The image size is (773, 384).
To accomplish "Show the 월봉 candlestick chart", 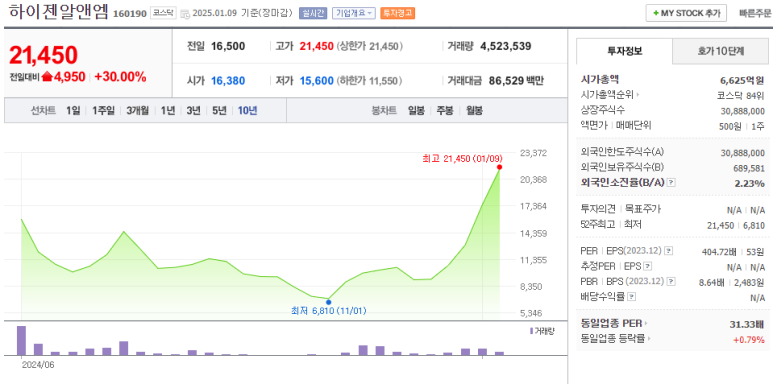I will pos(474,110).
